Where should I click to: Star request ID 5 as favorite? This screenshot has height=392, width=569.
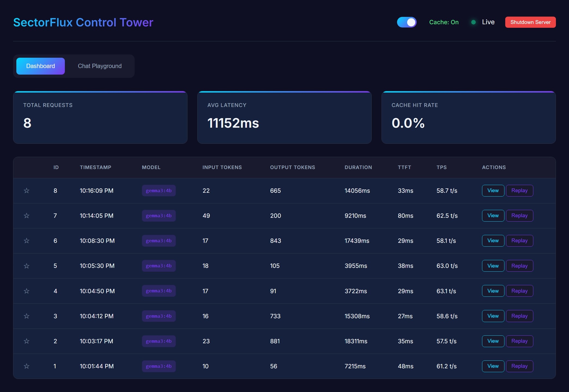click(x=26, y=266)
